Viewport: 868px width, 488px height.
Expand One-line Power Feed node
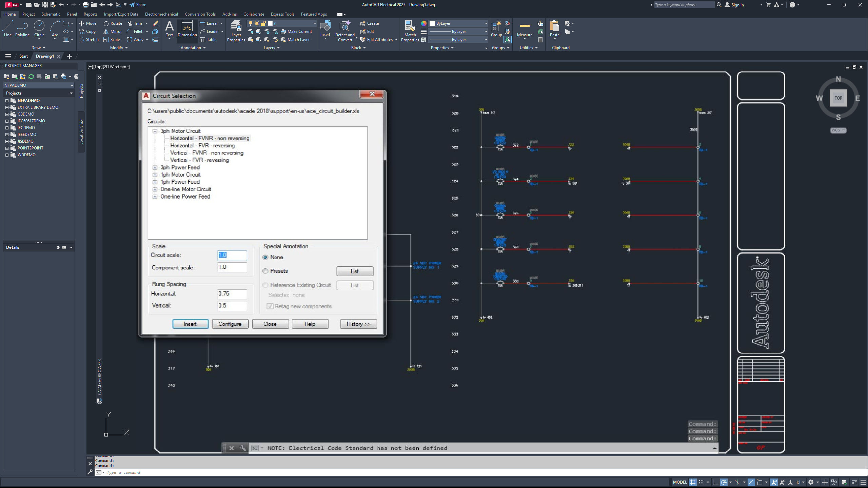(155, 197)
